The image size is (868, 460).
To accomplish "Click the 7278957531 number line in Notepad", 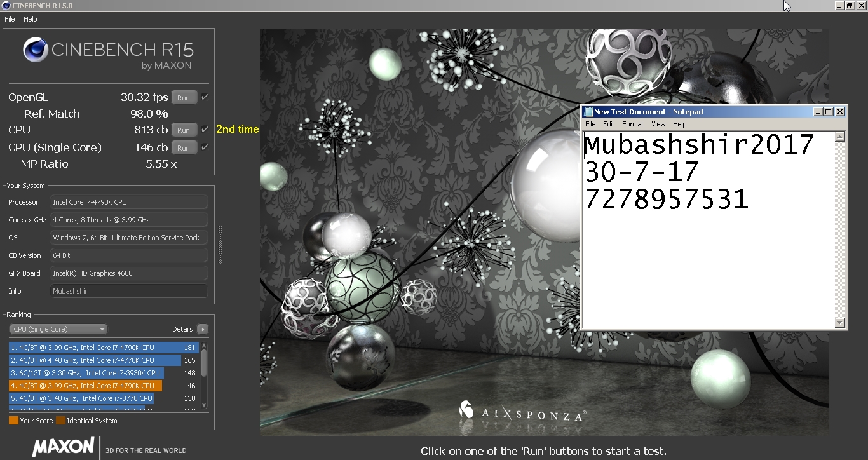I will coord(667,200).
